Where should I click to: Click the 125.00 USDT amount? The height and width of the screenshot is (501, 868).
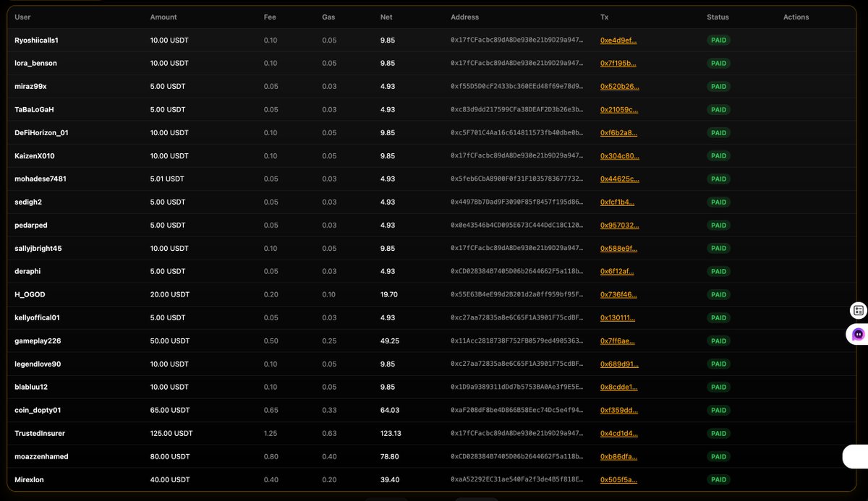[171, 434]
